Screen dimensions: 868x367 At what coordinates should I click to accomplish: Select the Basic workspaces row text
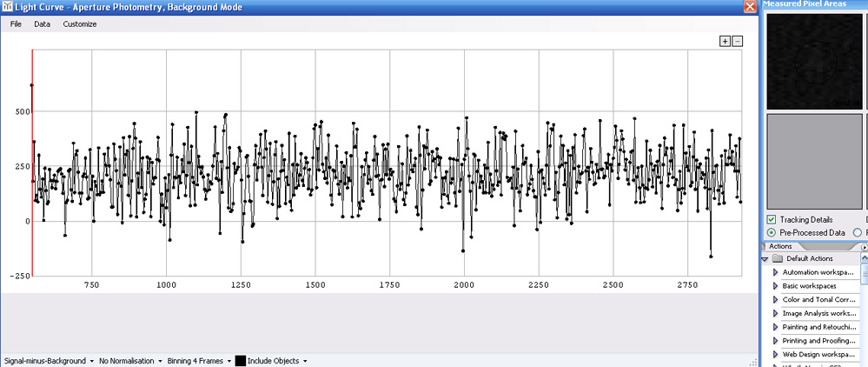click(809, 286)
